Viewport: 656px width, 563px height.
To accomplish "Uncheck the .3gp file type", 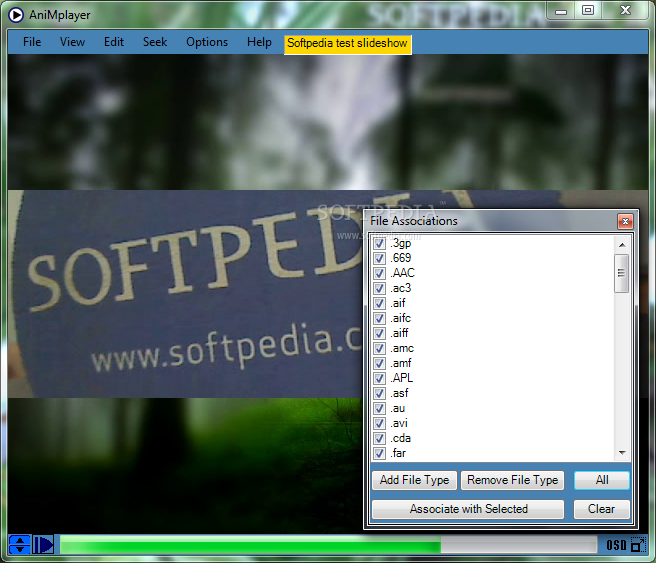I will tap(379, 243).
